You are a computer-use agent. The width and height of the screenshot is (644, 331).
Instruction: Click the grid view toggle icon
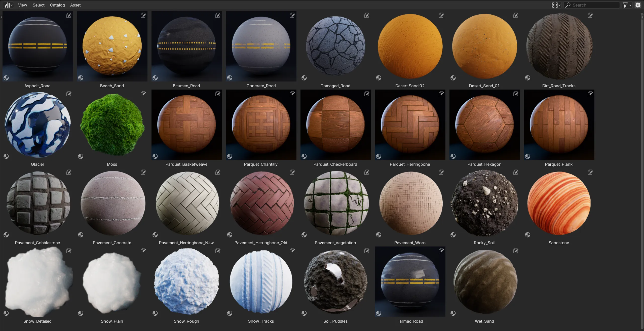point(555,5)
